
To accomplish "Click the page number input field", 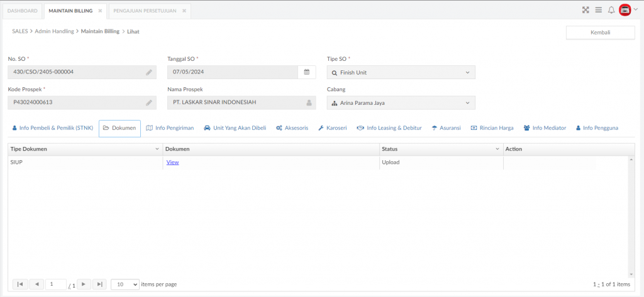I will point(56,284).
